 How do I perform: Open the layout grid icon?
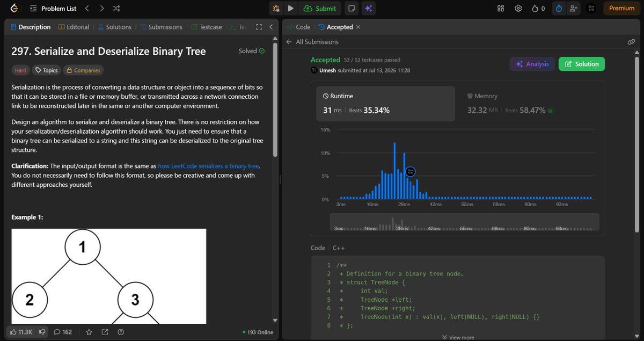pyautogui.click(x=501, y=8)
